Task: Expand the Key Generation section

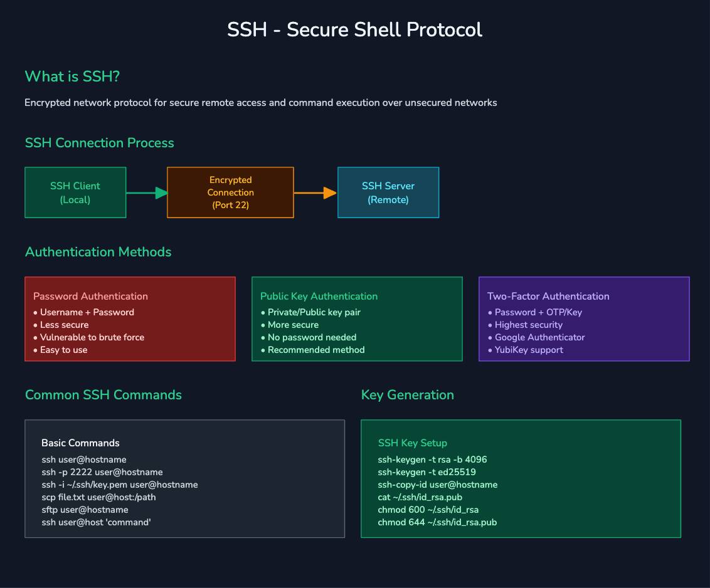Action: click(407, 395)
